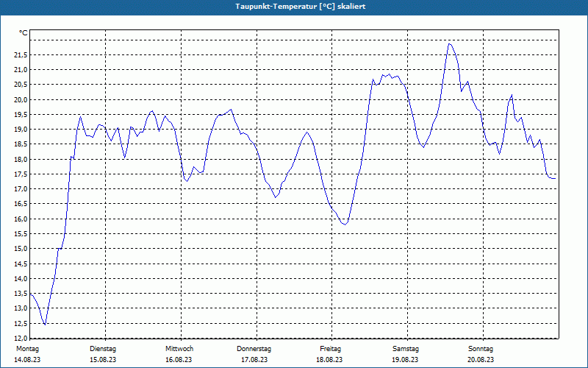This screenshot has height=368, width=588.
Task: Click the 13,0 y-axis value
Action: (21, 308)
